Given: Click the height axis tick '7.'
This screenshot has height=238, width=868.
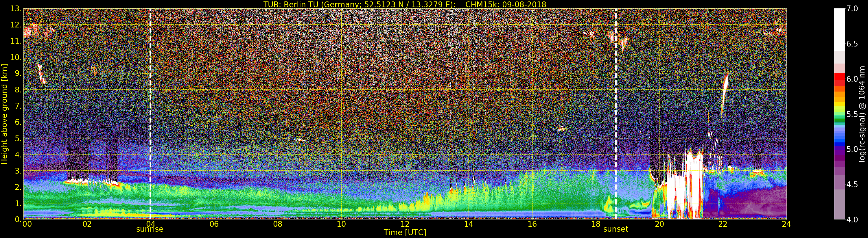Looking at the screenshot, I should [18, 106].
